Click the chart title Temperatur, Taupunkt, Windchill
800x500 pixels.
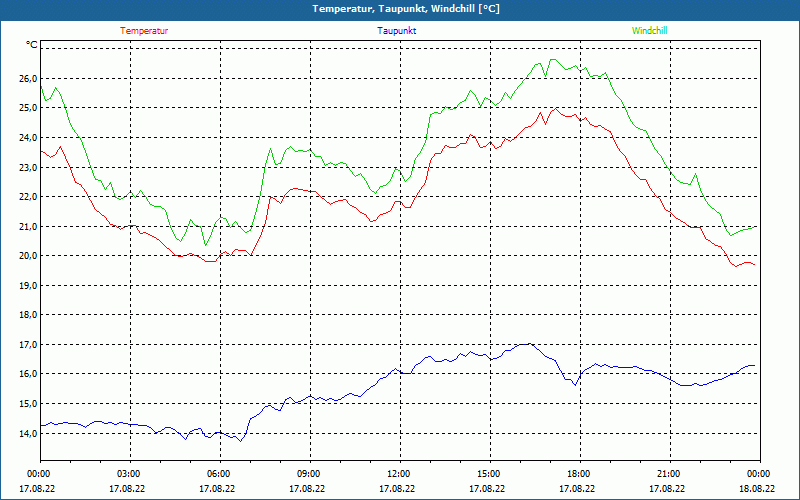(x=406, y=9)
